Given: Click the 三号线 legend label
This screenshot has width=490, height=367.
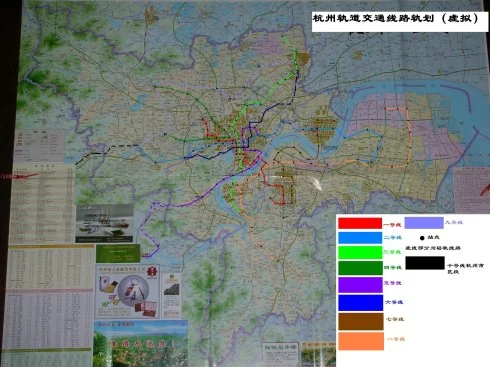Looking at the screenshot, I should coord(392,252).
